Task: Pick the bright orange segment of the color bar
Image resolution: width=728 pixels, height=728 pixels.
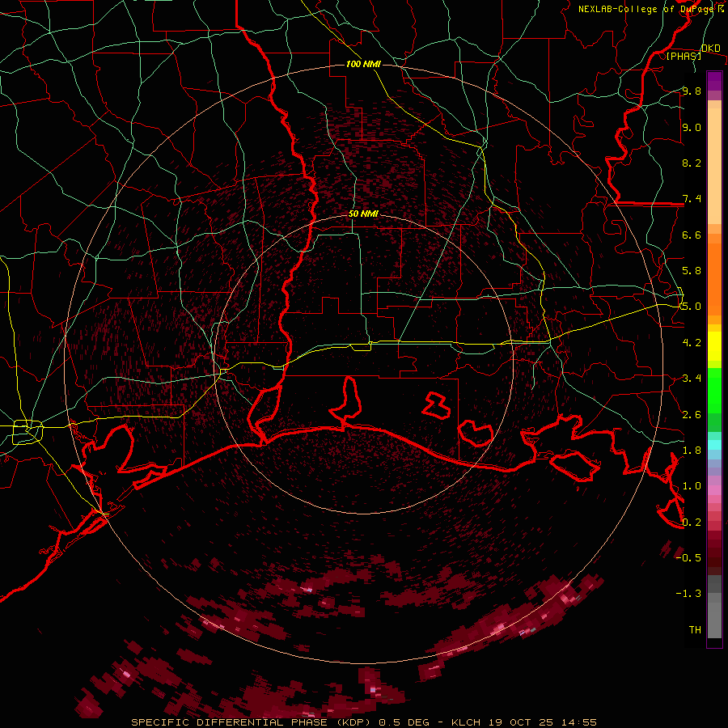Action: (x=714, y=278)
